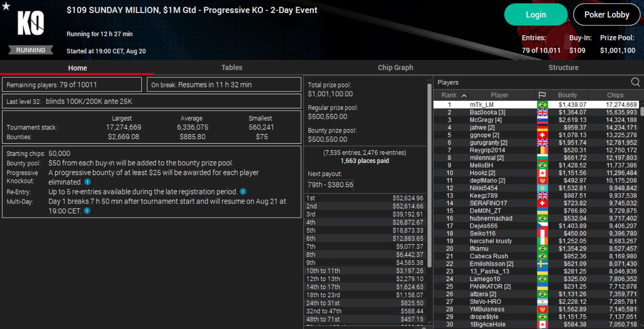Select player row PANIKATOR [2]
This screenshot has height=329, width=644.
coord(537,286)
